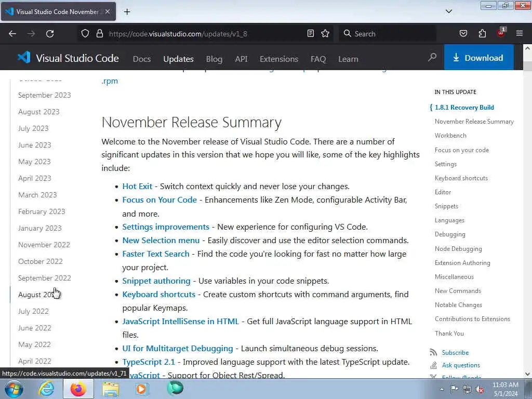The height and width of the screenshot is (399, 532).
Task: Click the Hot Exit link
Action: [137, 187]
